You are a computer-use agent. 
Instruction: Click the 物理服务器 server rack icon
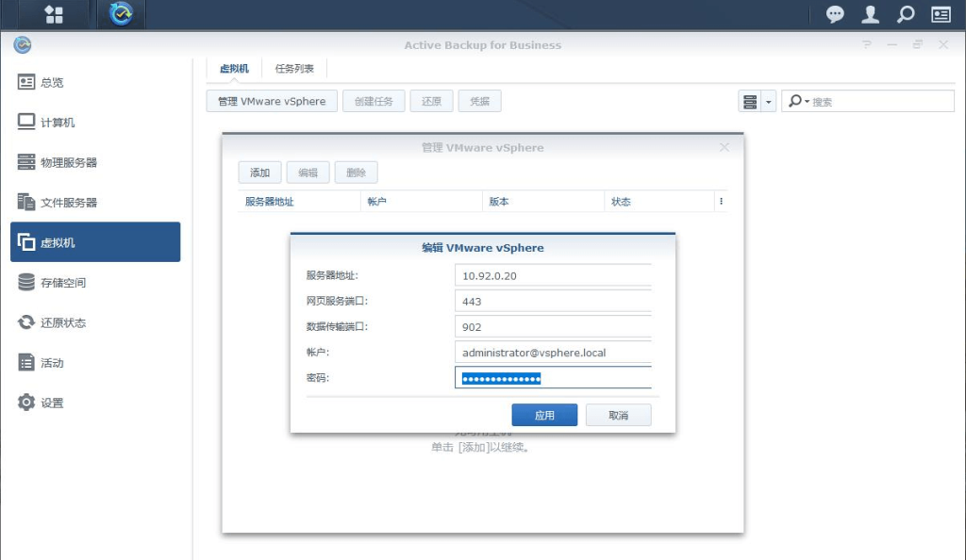[25, 162]
